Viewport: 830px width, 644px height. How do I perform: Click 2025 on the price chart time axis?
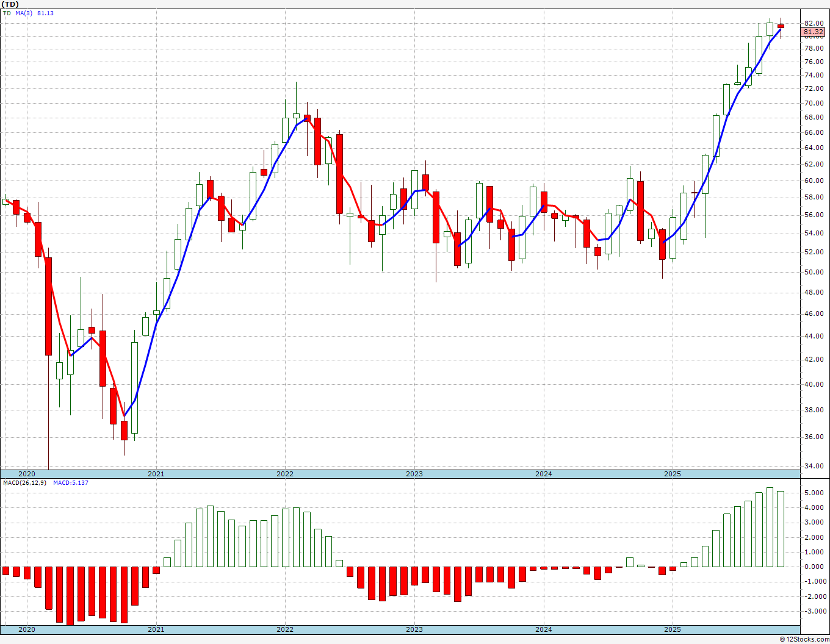[x=673, y=474]
